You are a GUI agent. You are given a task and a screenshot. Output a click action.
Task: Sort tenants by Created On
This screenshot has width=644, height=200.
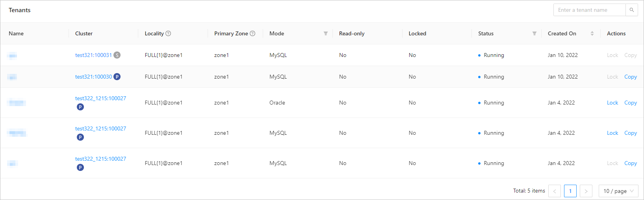click(592, 33)
